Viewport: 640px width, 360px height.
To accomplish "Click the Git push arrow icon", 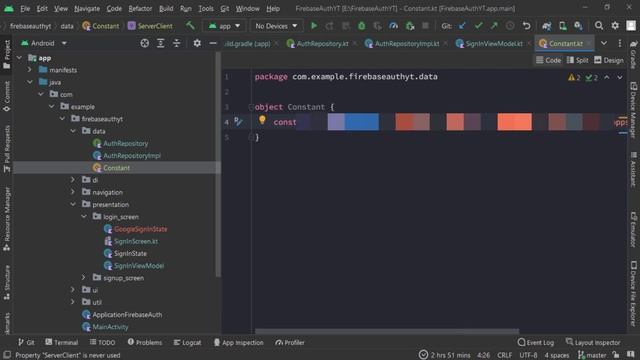I will click(494, 26).
